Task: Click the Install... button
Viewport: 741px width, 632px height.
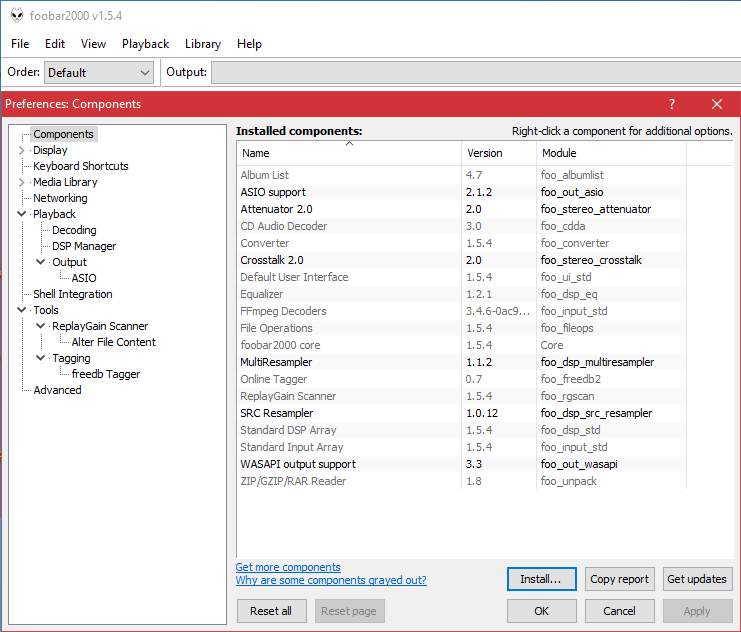Action: (x=542, y=579)
